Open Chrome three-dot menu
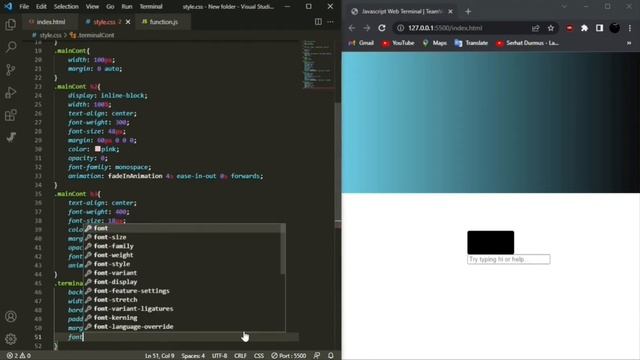Image resolution: width=640 pixels, height=360 pixels. (x=630, y=28)
